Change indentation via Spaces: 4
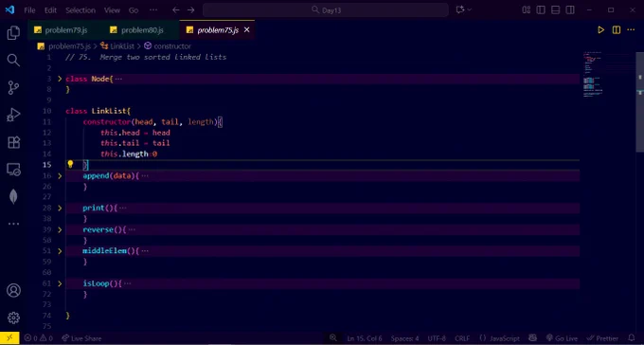644x345 pixels. click(405, 338)
